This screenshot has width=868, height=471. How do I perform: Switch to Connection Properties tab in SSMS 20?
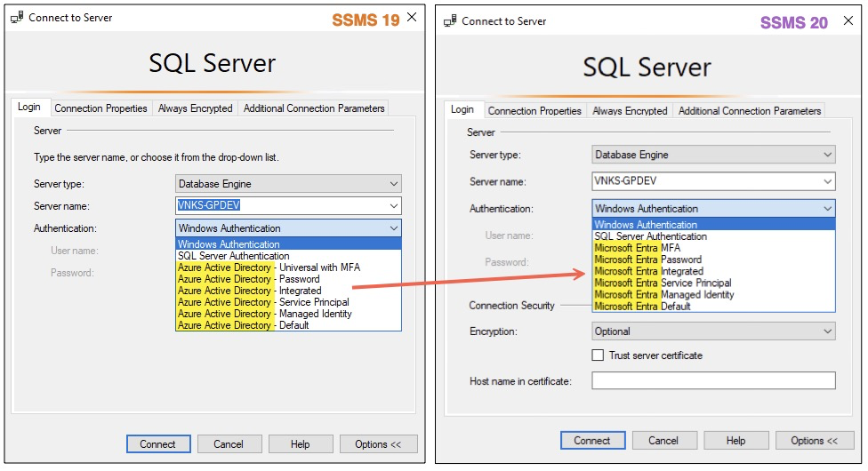tap(534, 111)
